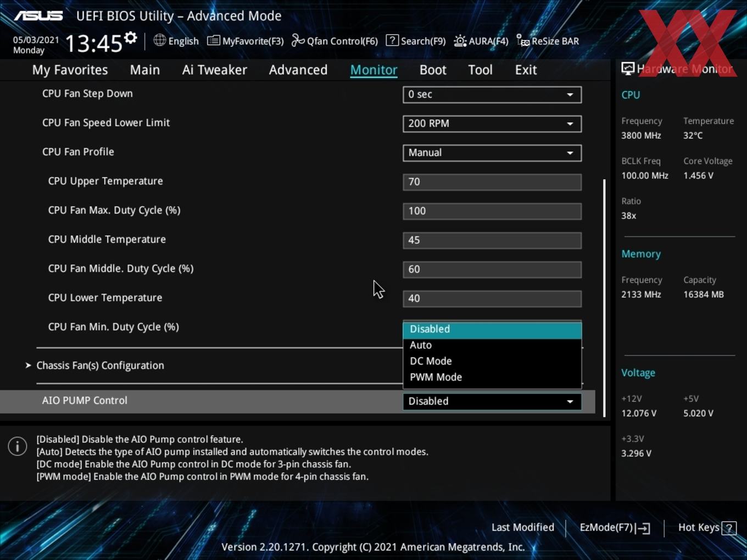The image size is (747, 560).
Task: Choose Auto in the dropdown list
Action: tap(492, 345)
